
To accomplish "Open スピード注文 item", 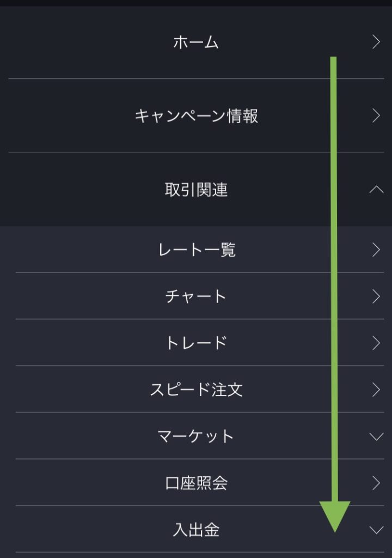I will [196, 390].
